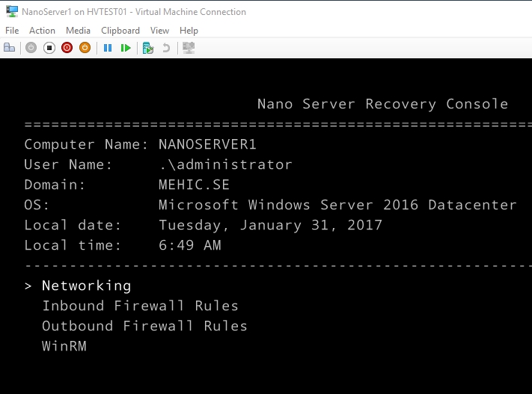Select Networking in the recovery console
Image resolution: width=532 pixels, height=394 pixels.
click(86, 286)
